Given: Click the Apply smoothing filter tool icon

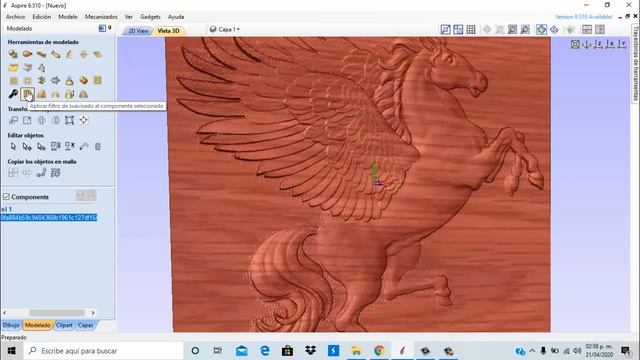Looking at the screenshot, I should click(x=27, y=94).
